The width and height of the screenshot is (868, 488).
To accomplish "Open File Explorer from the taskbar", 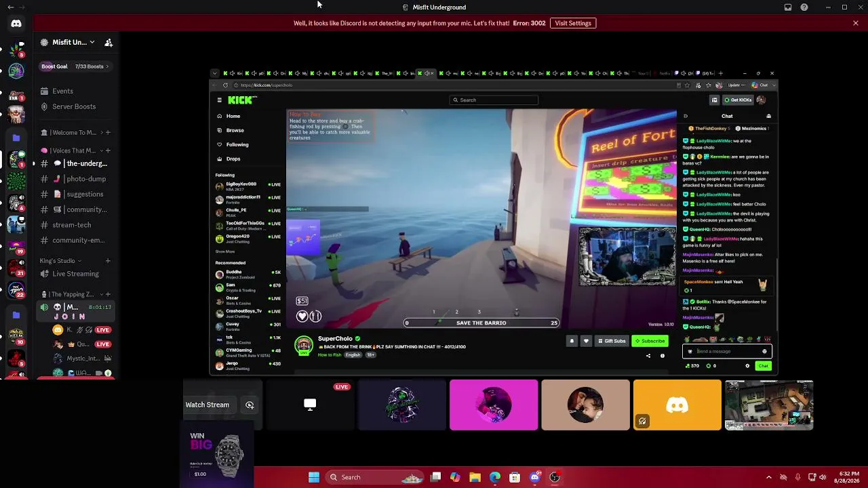I will pyautogui.click(x=475, y=477).
